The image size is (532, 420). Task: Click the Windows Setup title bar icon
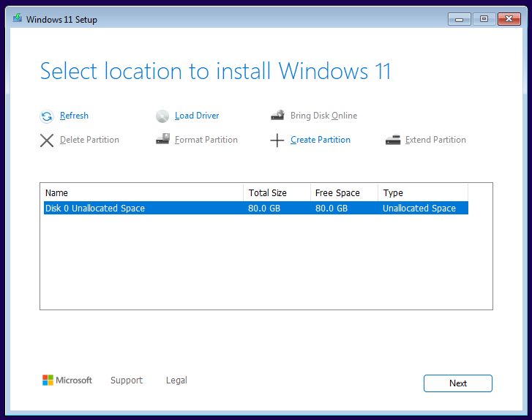(x=18, y=18)
